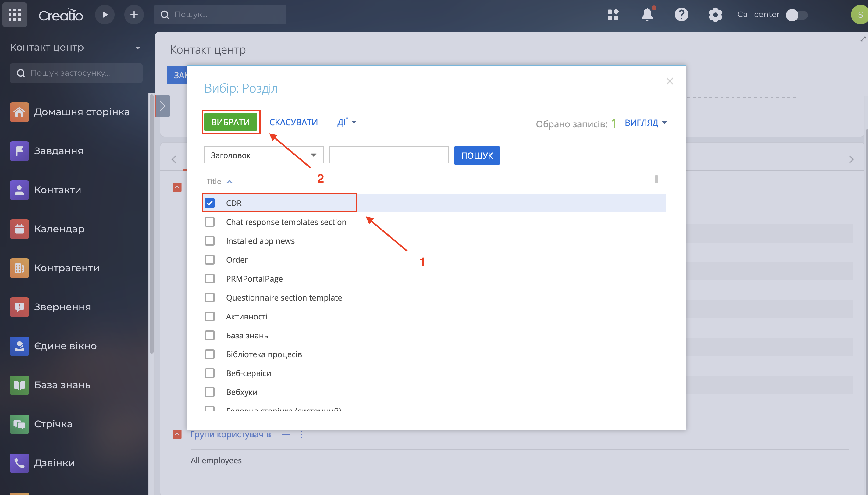The height and width of the screenshot is (495, 868).
Task: Open the Контакти person icon
Action: (20, 190)
